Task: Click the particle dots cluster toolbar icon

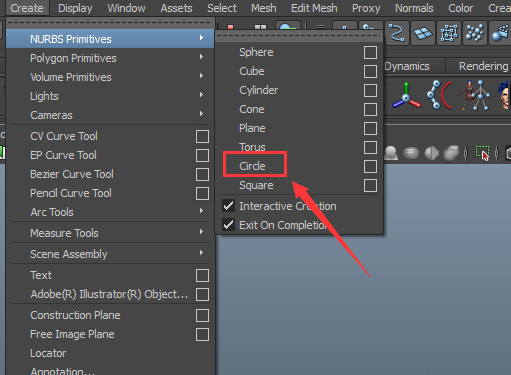Action: (475, 33)
